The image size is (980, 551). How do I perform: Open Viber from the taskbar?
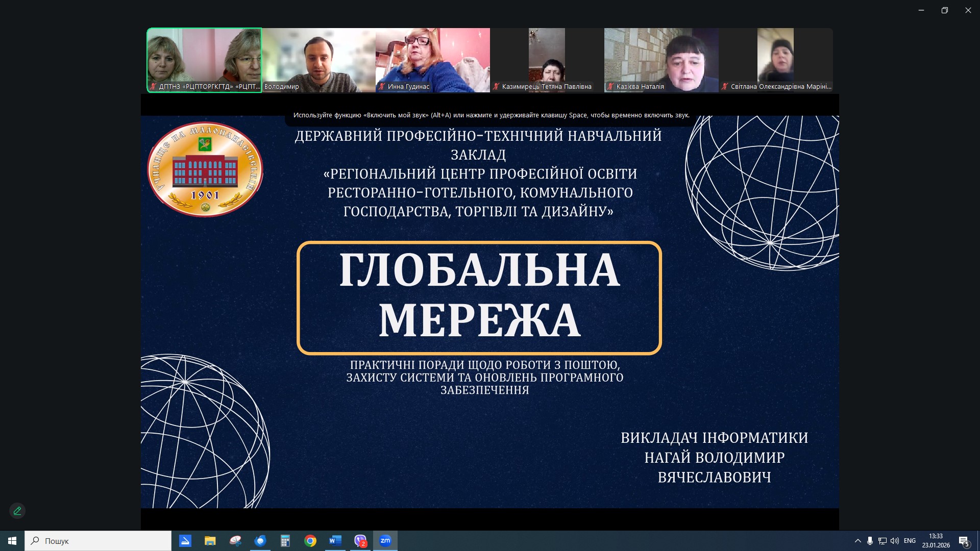coord(360,541)
